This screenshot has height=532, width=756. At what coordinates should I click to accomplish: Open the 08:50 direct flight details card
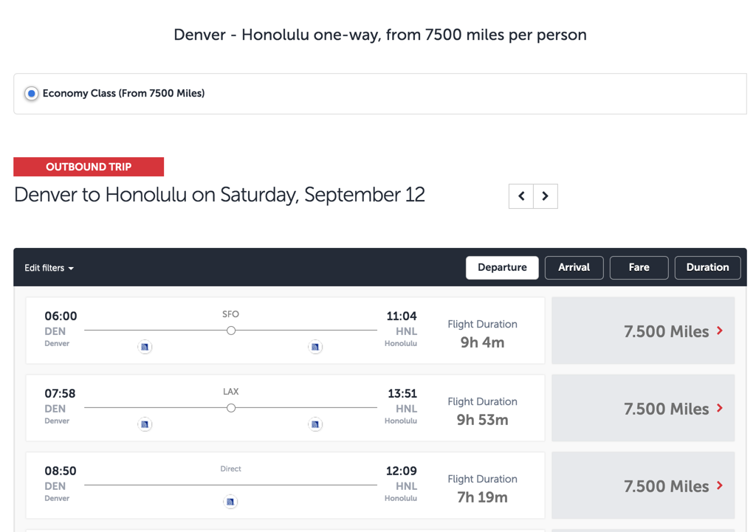click(x=285, y=486)
